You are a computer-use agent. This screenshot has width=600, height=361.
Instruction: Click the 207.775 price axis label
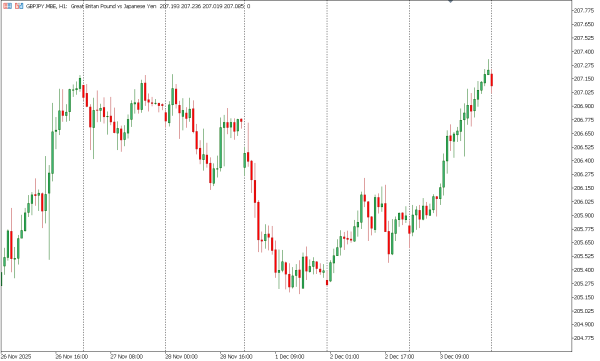point(584,11)
